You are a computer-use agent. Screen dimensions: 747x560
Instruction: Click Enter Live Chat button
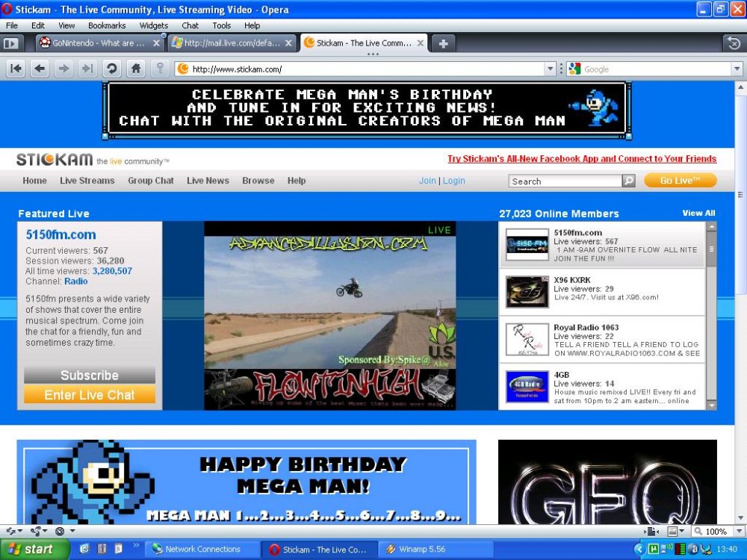(x=90, y=395)
